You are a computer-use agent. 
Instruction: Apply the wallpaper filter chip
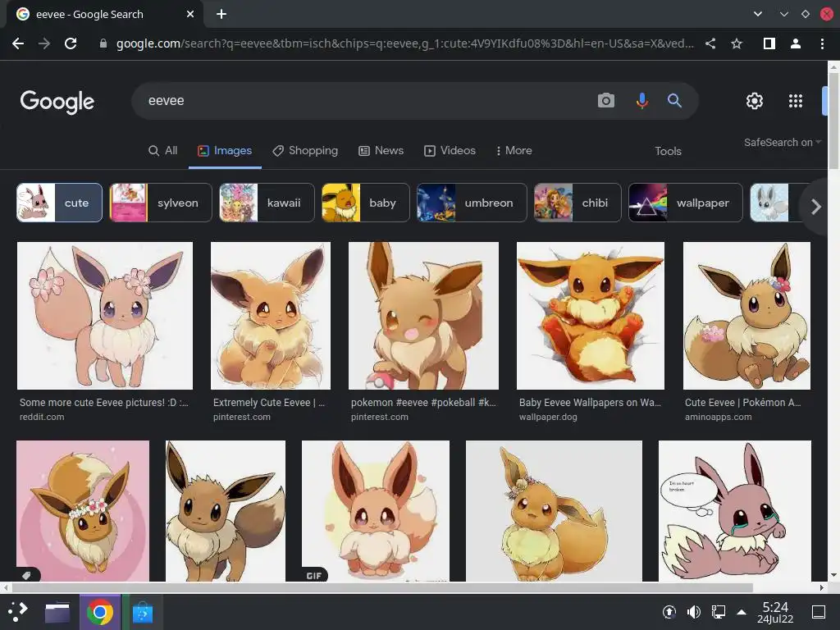(x=686, y=203)
